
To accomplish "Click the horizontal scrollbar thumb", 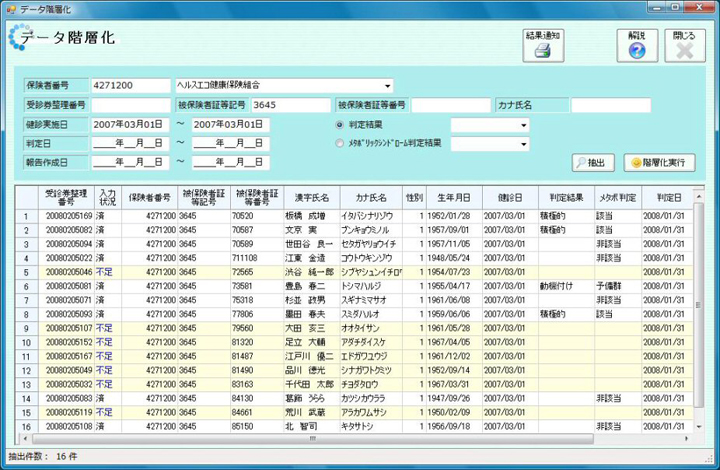I will [x=313, y=439].
